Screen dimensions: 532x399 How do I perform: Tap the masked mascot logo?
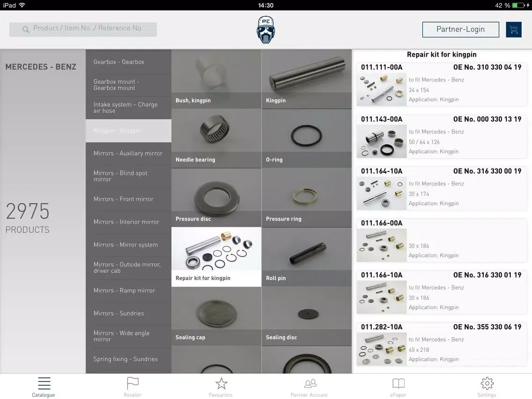pyautogui.click(x=266, y=30)
